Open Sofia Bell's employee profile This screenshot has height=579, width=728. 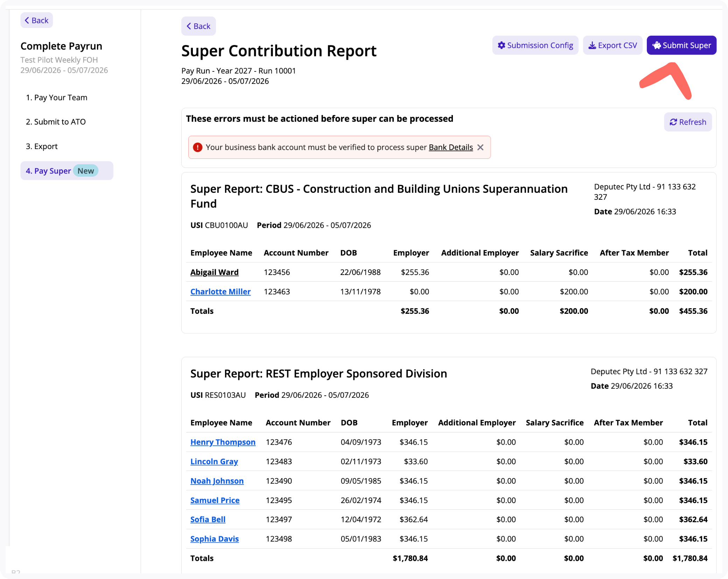(208, 520)
